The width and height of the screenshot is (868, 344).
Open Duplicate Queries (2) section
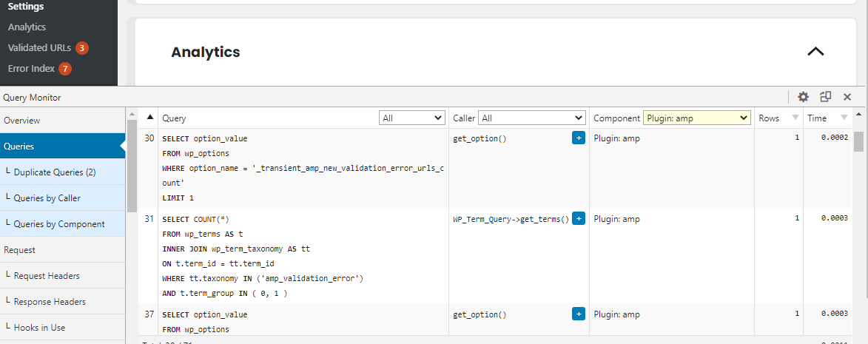(x=63, y=172)
